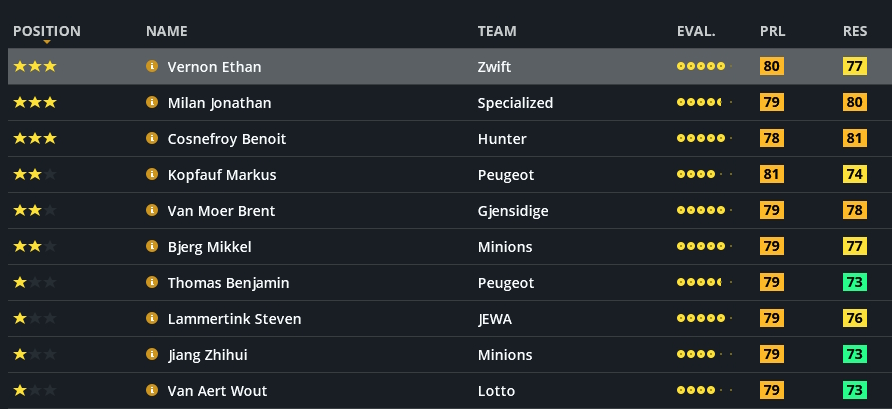Image resolution: width=892 pixels, height=409 pixels.
Task: Click info icon beside Kopfauf Markus
Action: [x=152, y=175]
